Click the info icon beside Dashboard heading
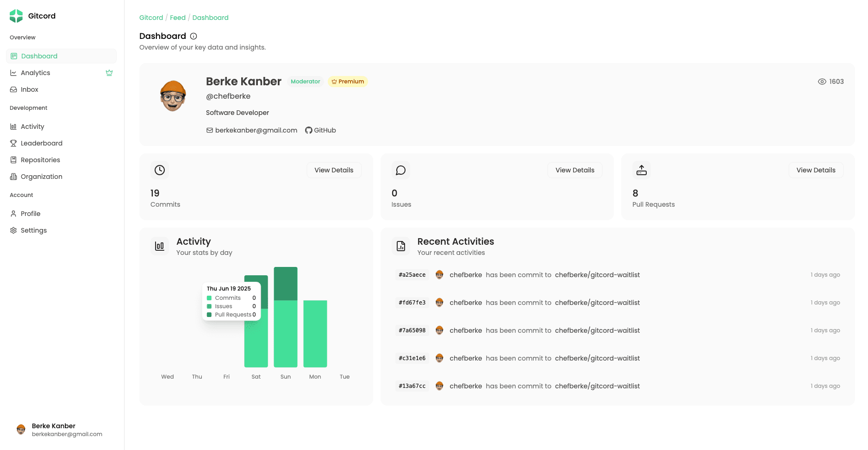This screenshot has height=450, width=868. [194, 36]
